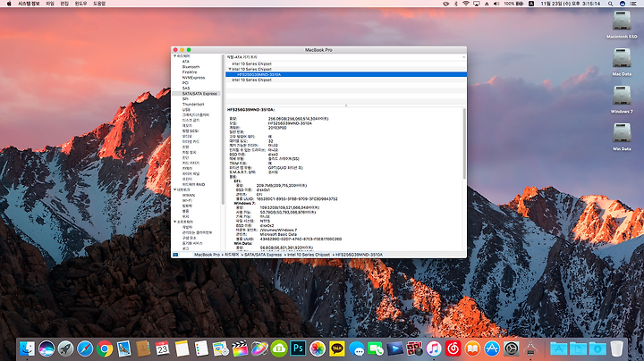Open App Store icon in dock

pyautogui.click(x=492, y=348)
